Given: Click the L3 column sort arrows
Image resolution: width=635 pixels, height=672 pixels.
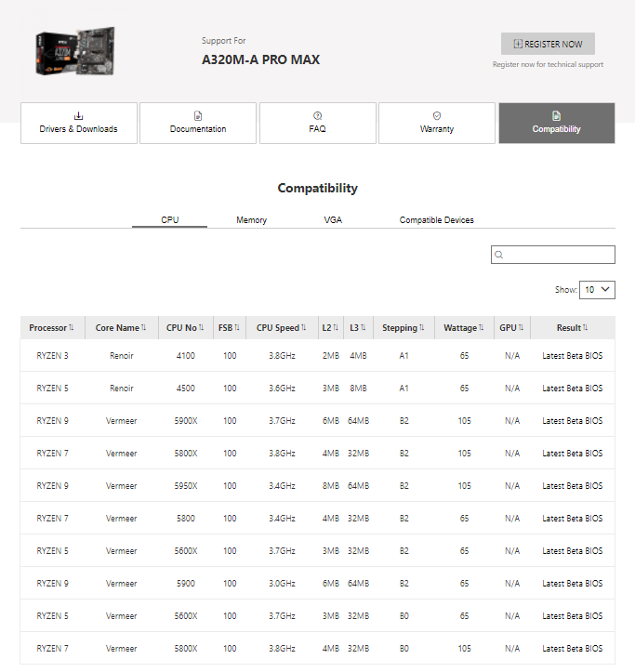Looking at the screenshot, I should pyautogui.click(x=364, y=327).
